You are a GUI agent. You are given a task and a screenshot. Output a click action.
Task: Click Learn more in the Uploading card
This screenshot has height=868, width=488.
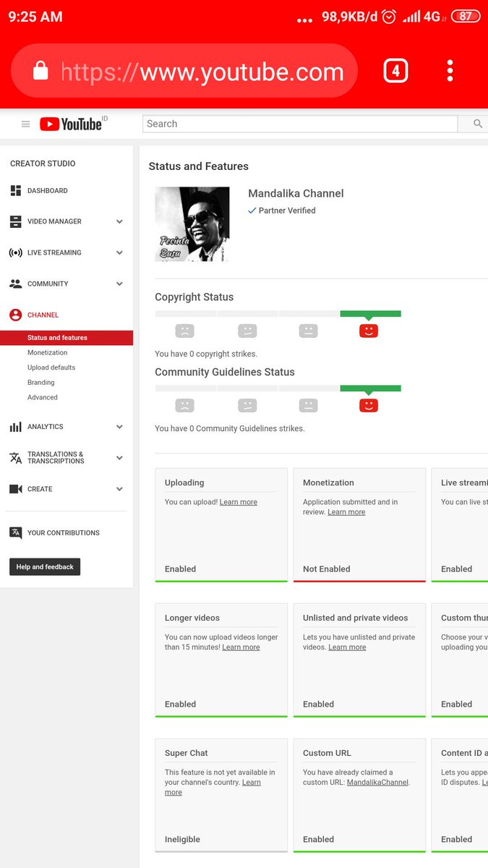click(x=239, y=502)
